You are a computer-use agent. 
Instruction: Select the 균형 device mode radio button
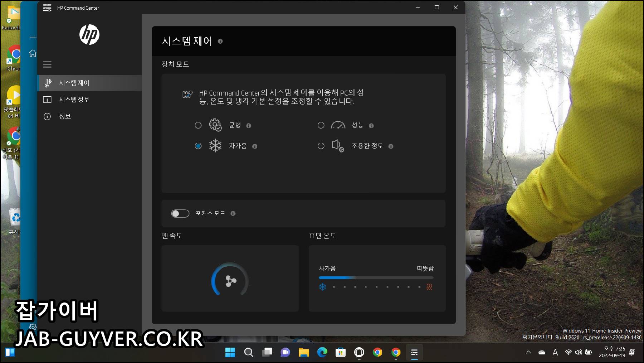click(x=199, y=125)
